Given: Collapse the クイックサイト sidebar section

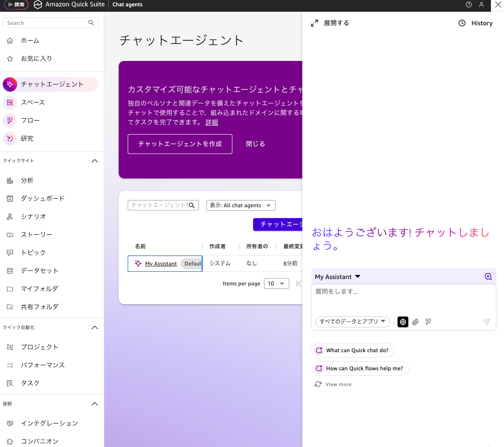Looking at the screenshot, I should point(95,161).
